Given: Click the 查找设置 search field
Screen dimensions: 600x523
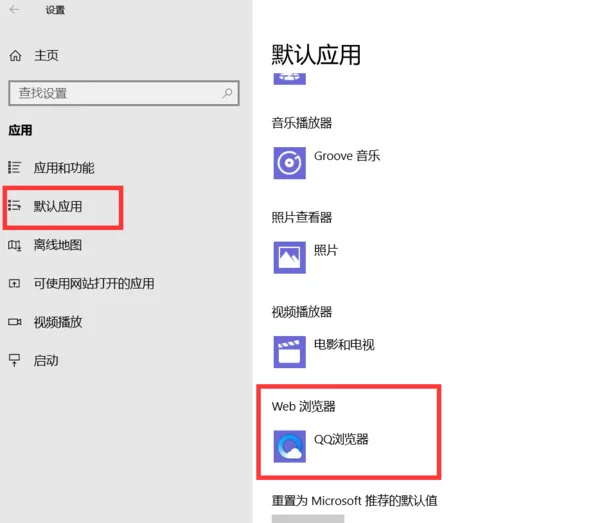Looking at the screenshot, I should [x=124, y=93].
